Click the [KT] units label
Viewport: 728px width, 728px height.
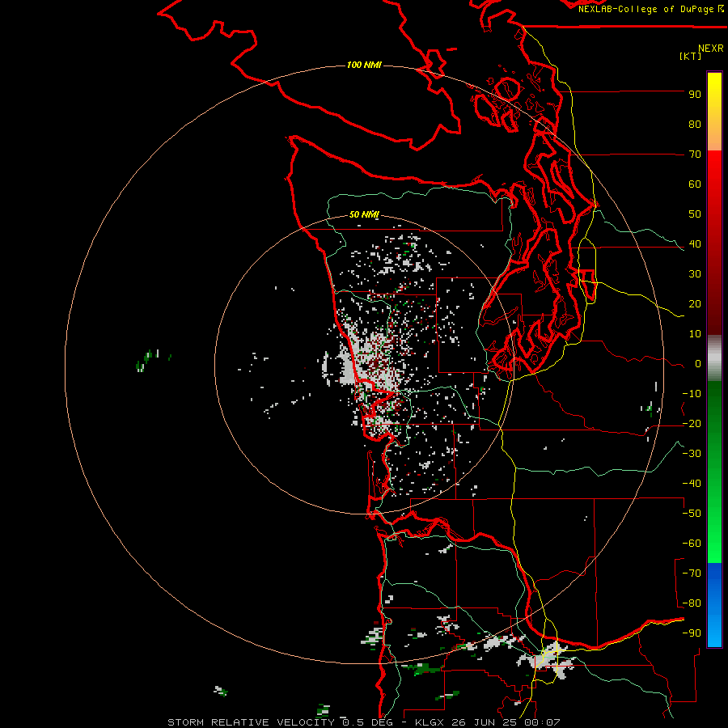point(691,56)
